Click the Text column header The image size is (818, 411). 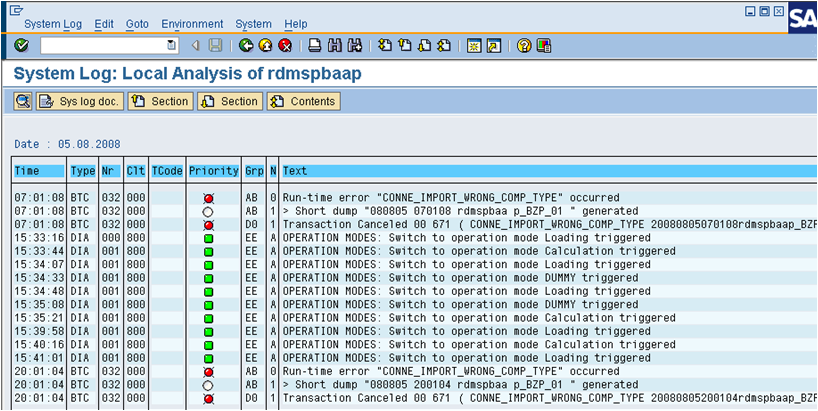[549, 171]
